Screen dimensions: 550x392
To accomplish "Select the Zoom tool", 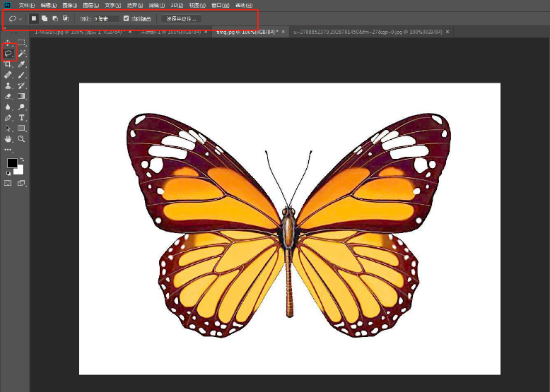I will [x=22, y=139].
